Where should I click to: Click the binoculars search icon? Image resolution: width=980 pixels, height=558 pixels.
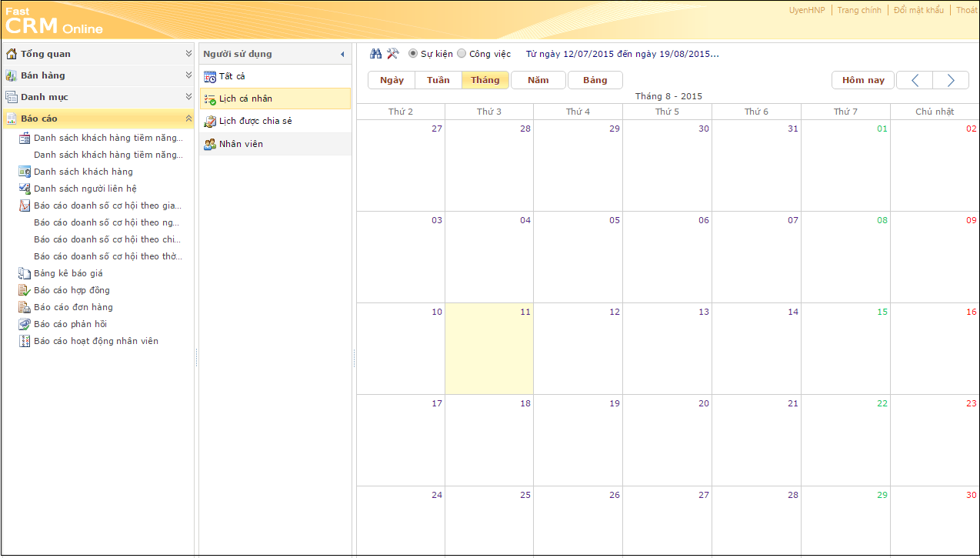[x=375, y=54]
